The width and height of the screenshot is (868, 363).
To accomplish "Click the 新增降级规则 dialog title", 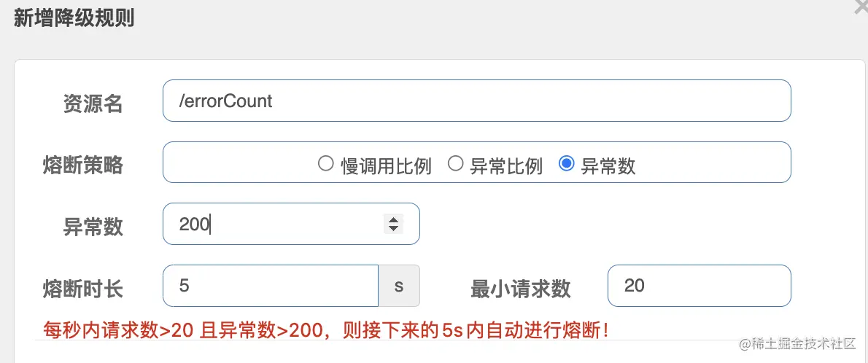I will click(x=74, y=18).
